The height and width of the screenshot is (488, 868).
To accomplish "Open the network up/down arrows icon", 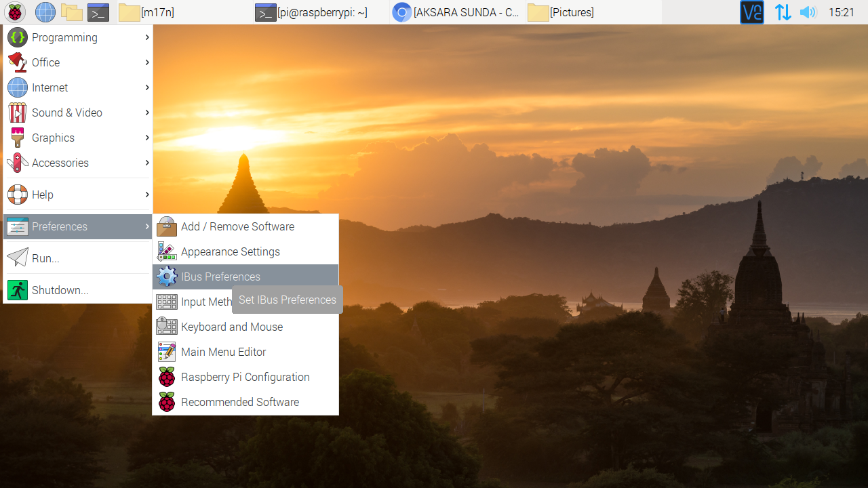I will tap(783, 12).
